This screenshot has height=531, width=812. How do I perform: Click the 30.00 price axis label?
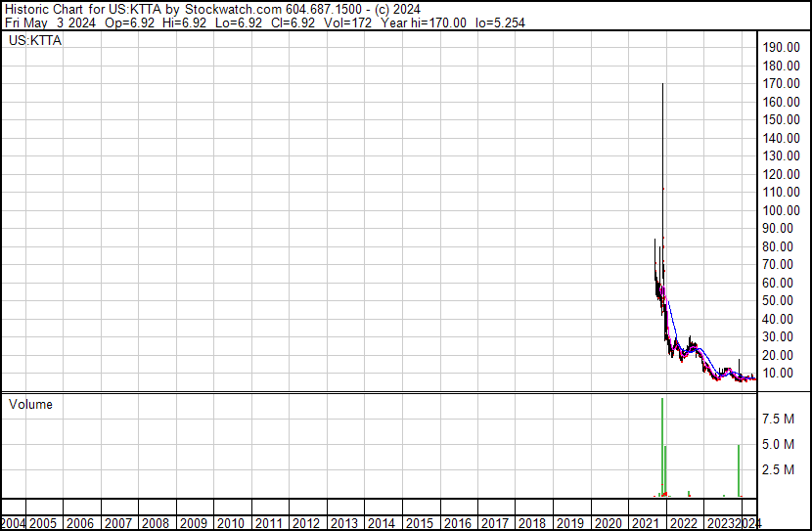coord(778,337)
